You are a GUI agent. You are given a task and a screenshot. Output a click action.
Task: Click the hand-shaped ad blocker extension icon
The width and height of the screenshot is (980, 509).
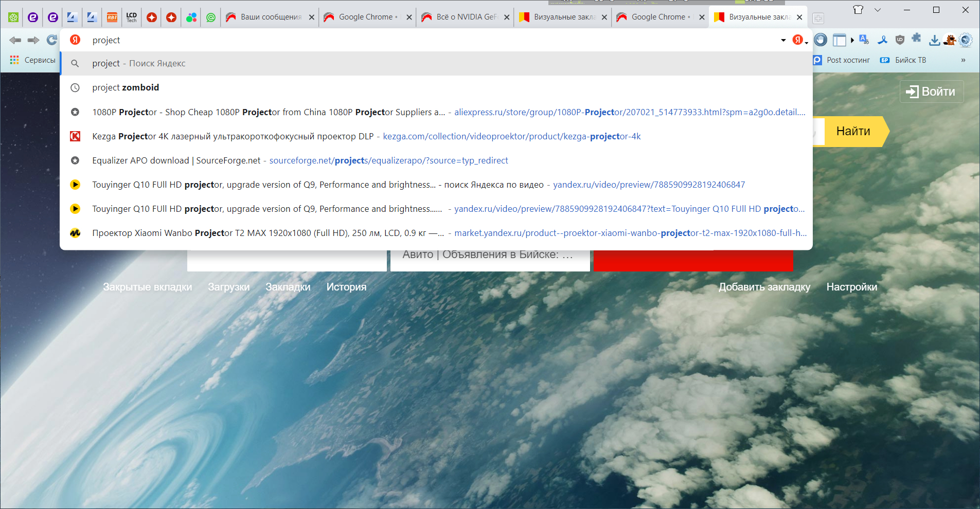(x=821, y=40)
